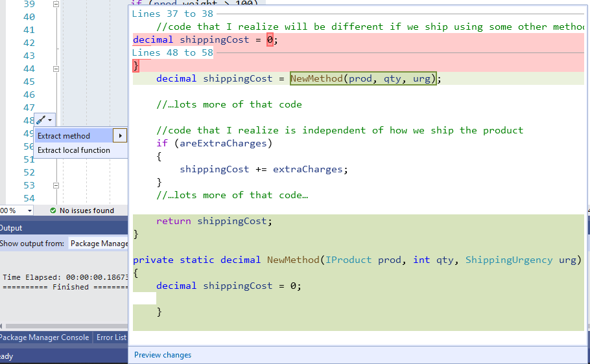Switch to the Package Manager Console tab
This screenshot has width=590, height=364.
[44, 337]
